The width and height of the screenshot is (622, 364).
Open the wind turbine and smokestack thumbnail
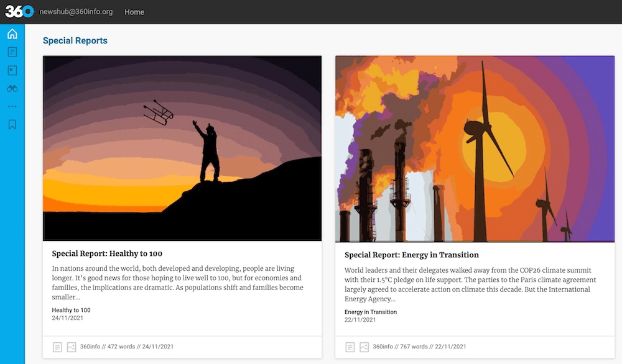point(475,148)
